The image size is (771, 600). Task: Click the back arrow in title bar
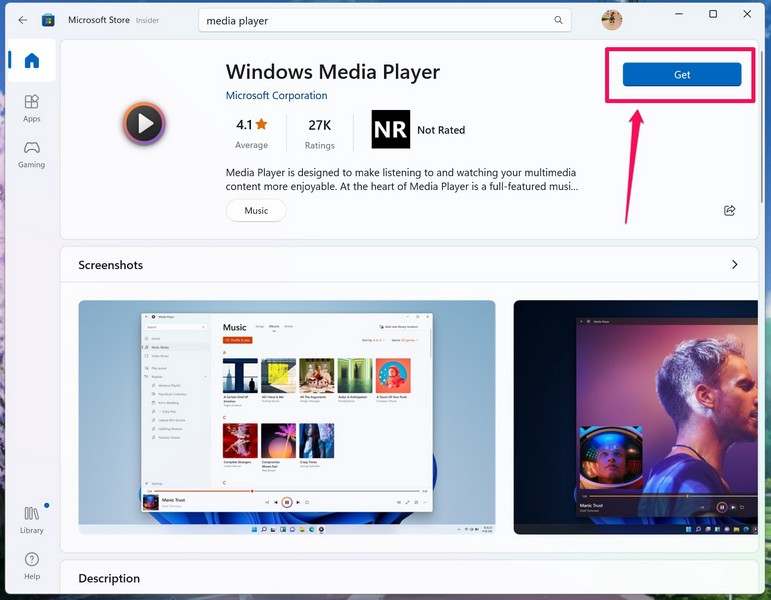pyautogui.click(x=22, y=20)
